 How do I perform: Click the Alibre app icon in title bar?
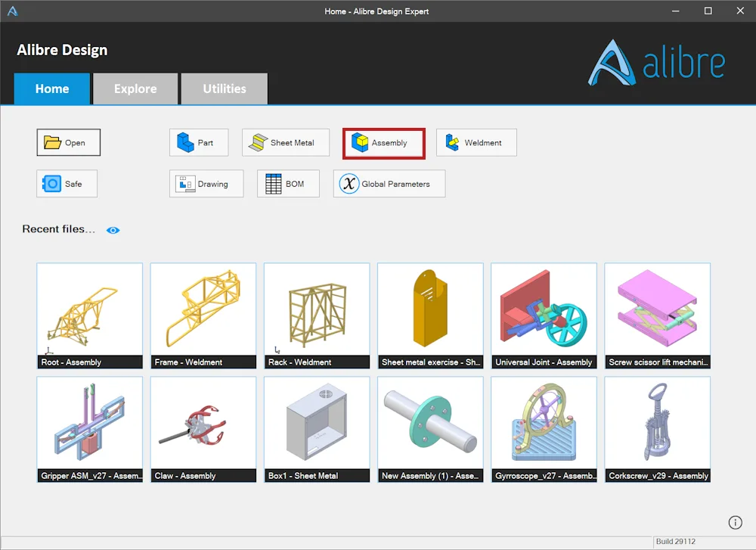click(13, 11)
